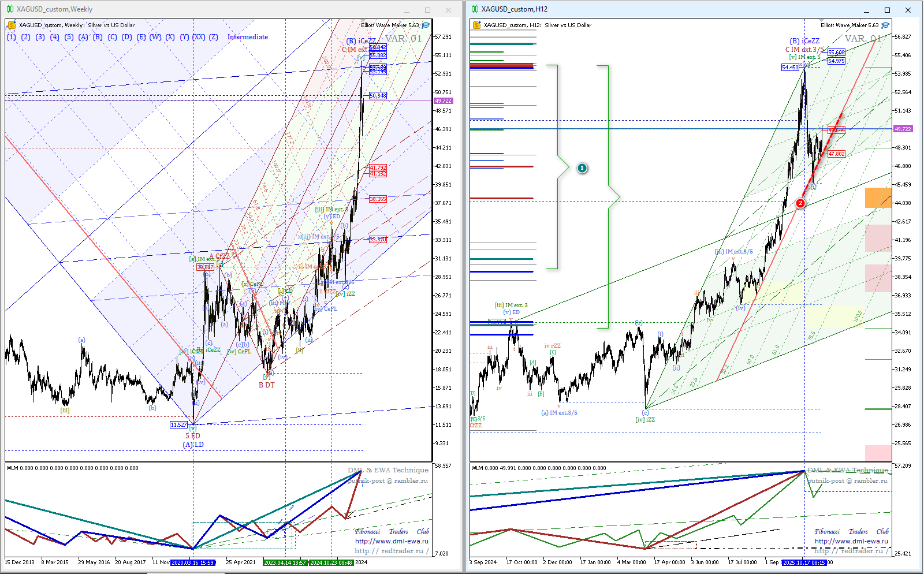The width and height of the screenshot is (924, 574).
Task: Click the gold dollar symbol icon in Weekly chart
Action: pos(12,25)
